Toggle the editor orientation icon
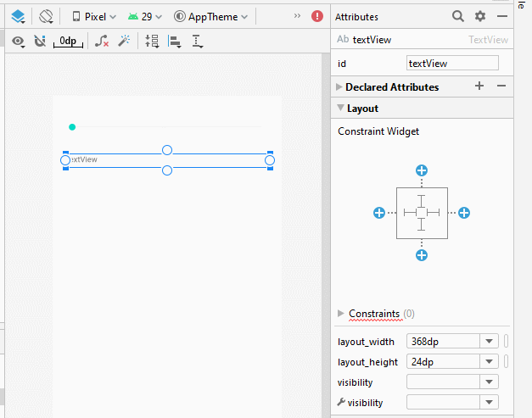Viewport: 532px width, 418px height. [46, 16]
